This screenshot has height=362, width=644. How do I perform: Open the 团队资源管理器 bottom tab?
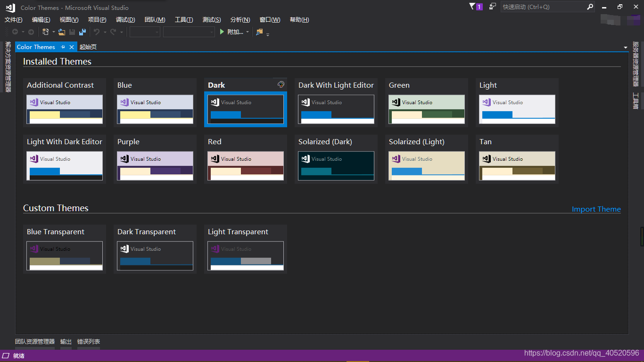[x=35, y=342]
